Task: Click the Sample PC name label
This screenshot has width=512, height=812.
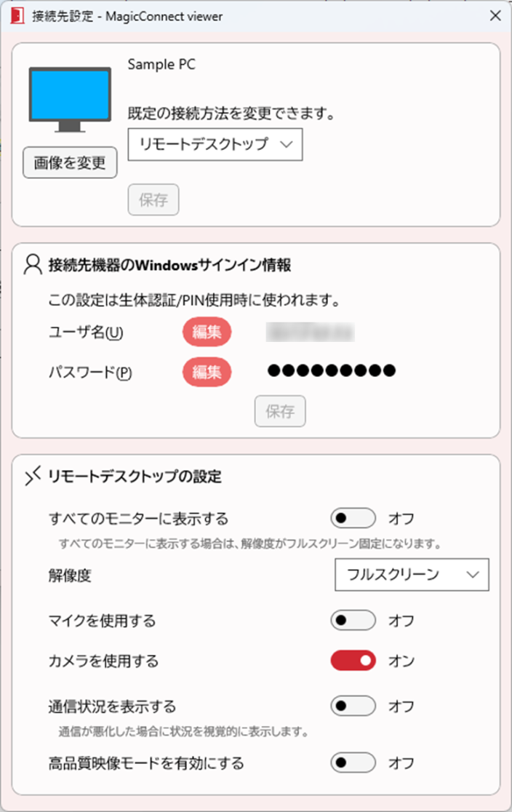Action: 161,64
